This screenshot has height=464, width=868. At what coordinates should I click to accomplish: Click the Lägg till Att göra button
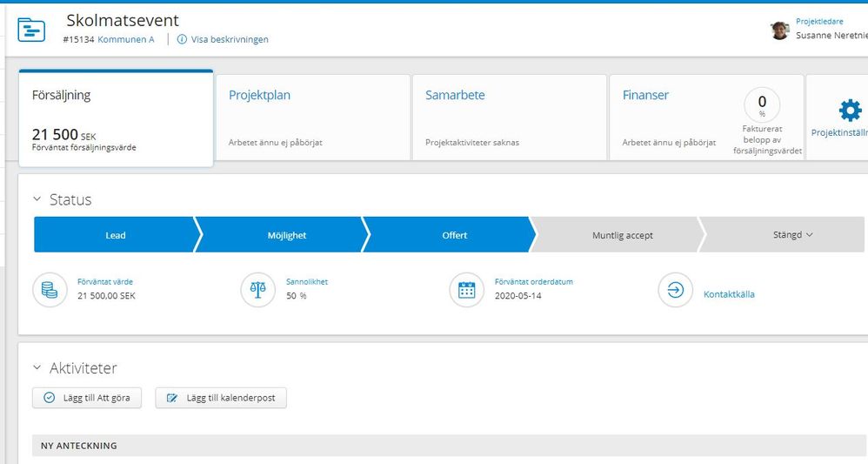(86, 398)
